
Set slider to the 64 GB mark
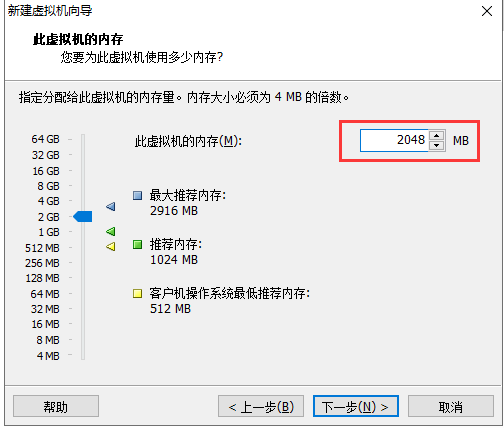[83, 139]
